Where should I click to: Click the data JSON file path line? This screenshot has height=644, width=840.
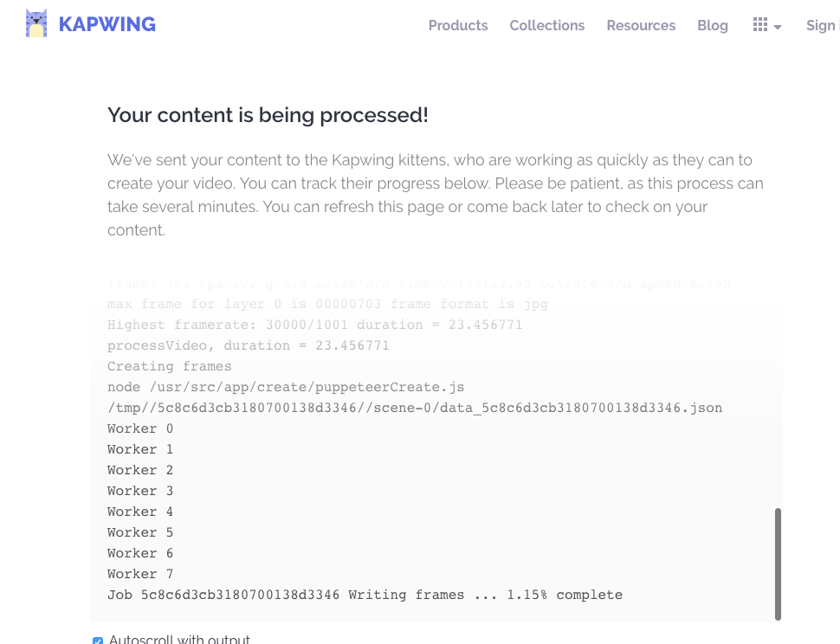point(414,408)
